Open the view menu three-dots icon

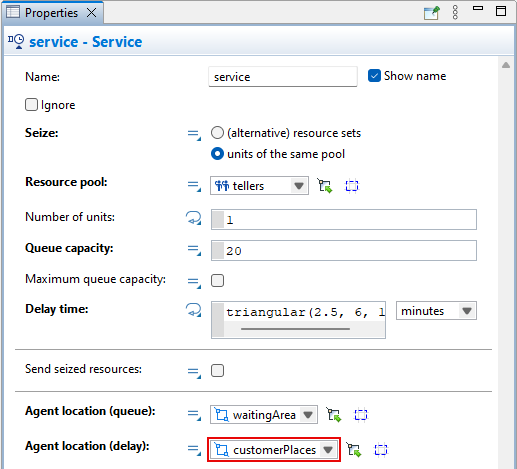(x=455, y=13)
